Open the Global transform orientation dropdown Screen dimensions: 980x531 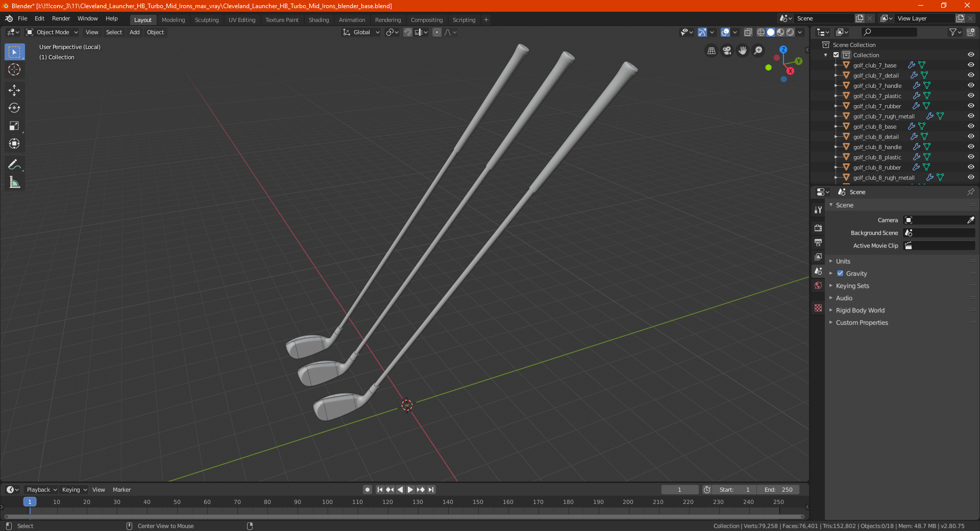pyautogui.click(x=361, y=32)
